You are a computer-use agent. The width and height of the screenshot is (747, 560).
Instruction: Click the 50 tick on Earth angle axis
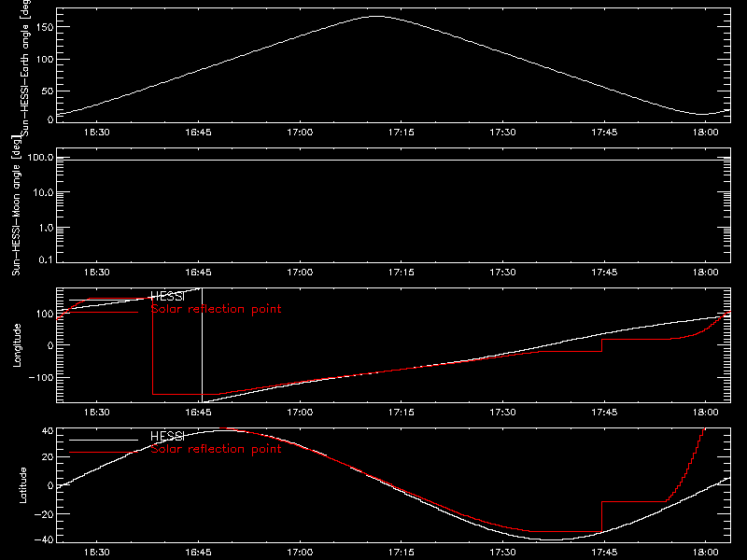point(48,91)
